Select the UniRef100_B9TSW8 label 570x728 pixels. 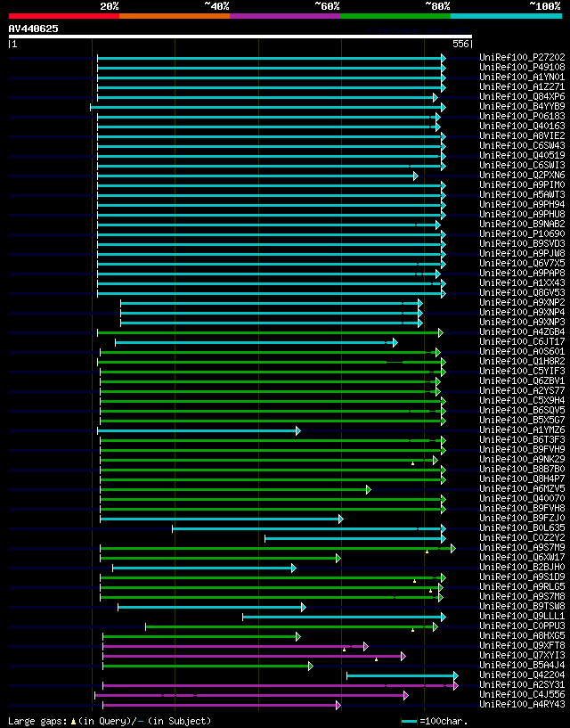tap(522, 606)
